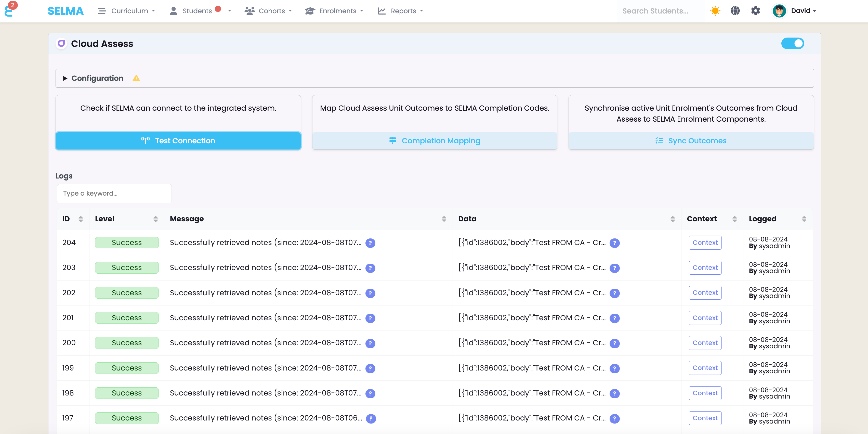Open Context for log 199
The height and width of the screenshot is (434, 868).
[x=705, y=368]
